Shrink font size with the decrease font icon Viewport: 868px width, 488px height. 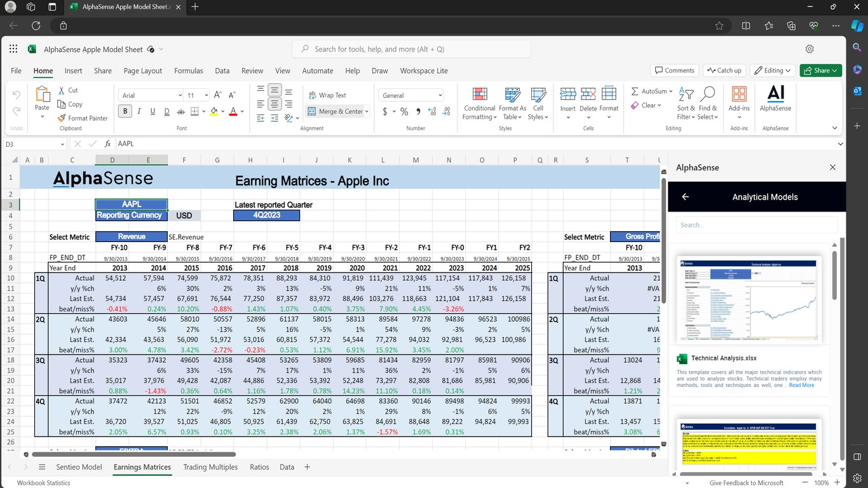tap(231, 95)
